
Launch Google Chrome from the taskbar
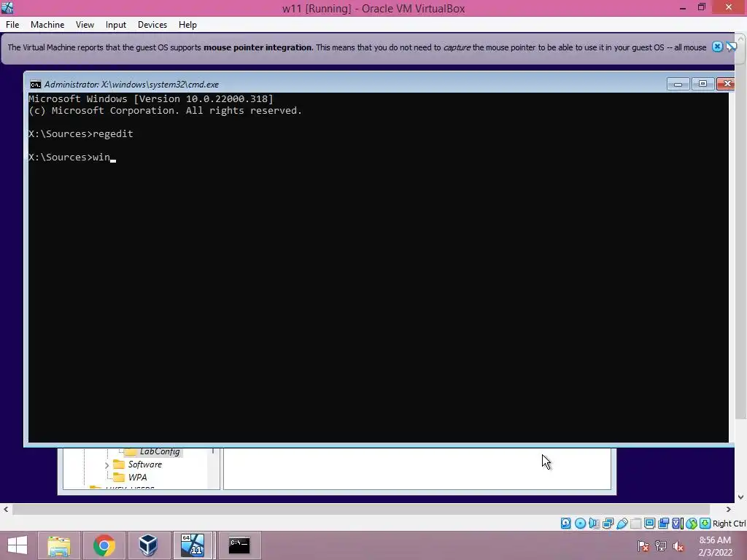click(x=104, y=545)
